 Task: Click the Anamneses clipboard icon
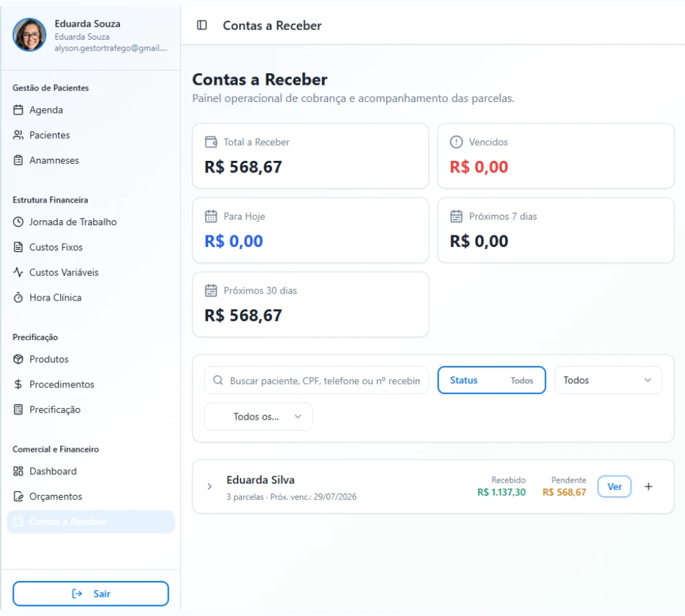click(18, 160)
